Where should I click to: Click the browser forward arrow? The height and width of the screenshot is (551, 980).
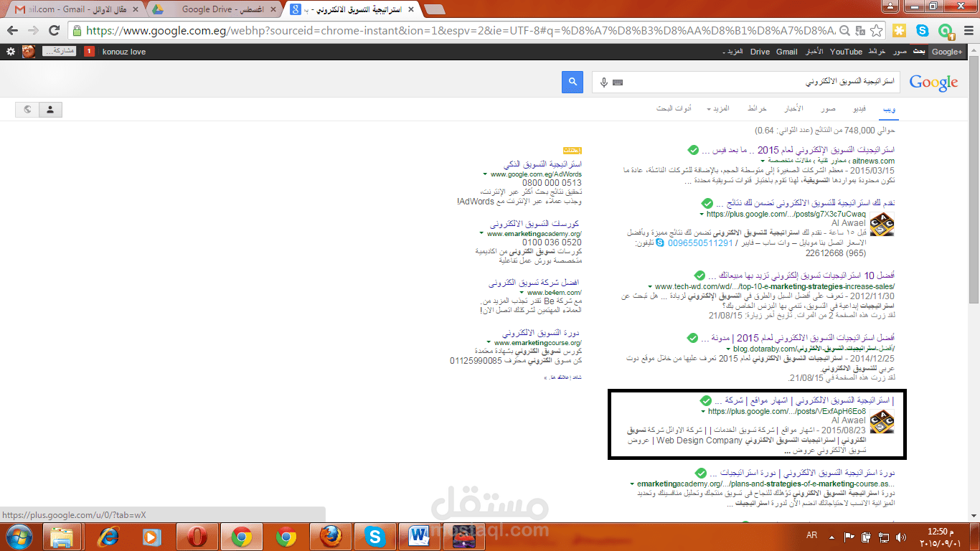point(33,31)
